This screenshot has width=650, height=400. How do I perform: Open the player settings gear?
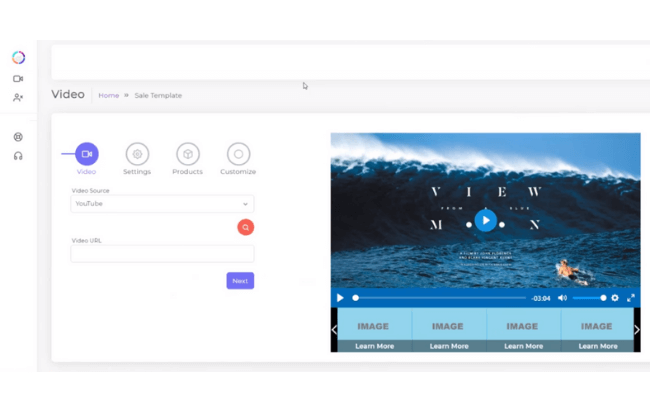coord(615,298)
